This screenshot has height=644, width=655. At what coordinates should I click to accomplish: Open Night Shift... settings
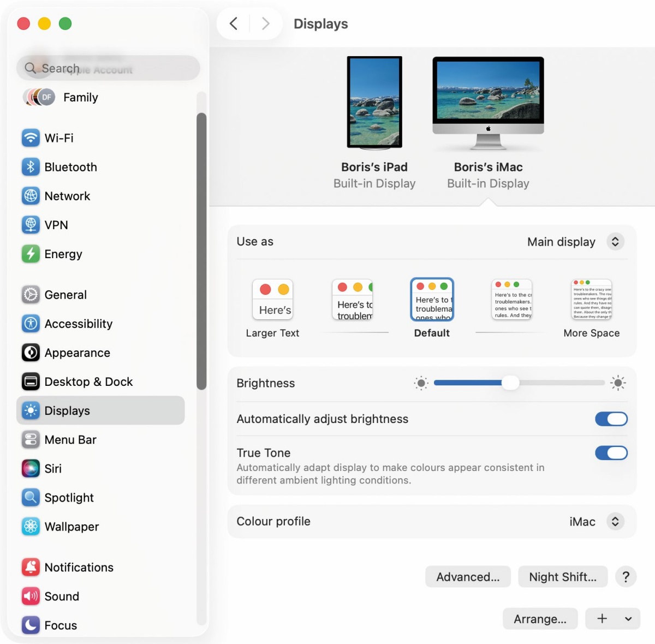pyautogui.click(x=563, y=576)
